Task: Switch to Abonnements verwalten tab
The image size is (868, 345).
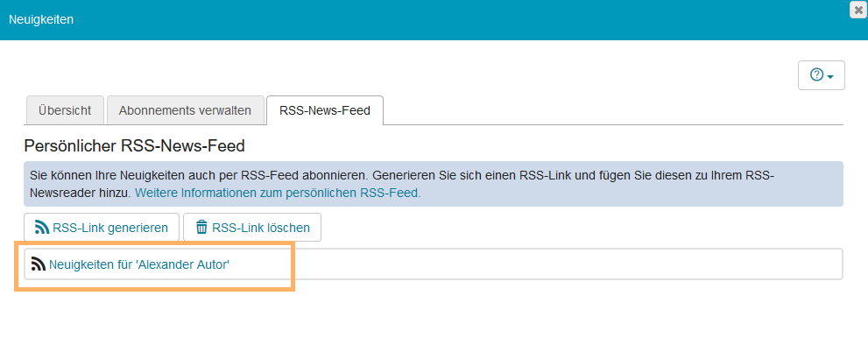Action: pos(185,110)
